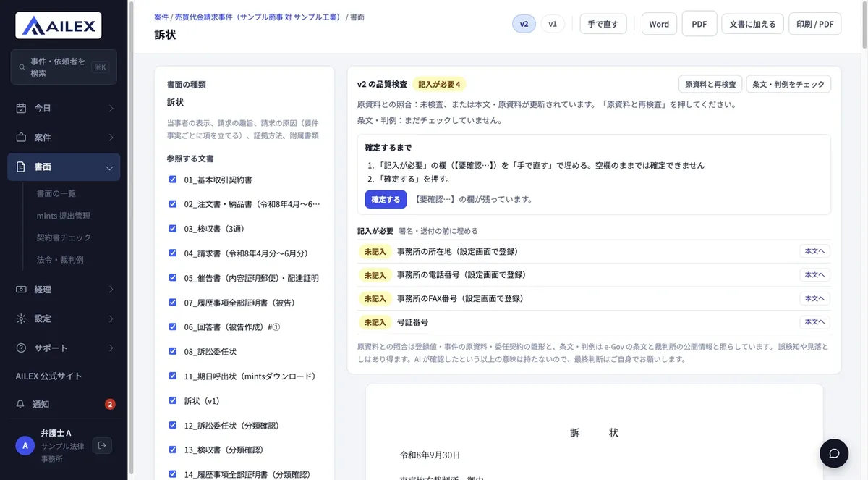868x480 pixels.
Task: Click 手で直す button
Action: [x=603, y=24]
